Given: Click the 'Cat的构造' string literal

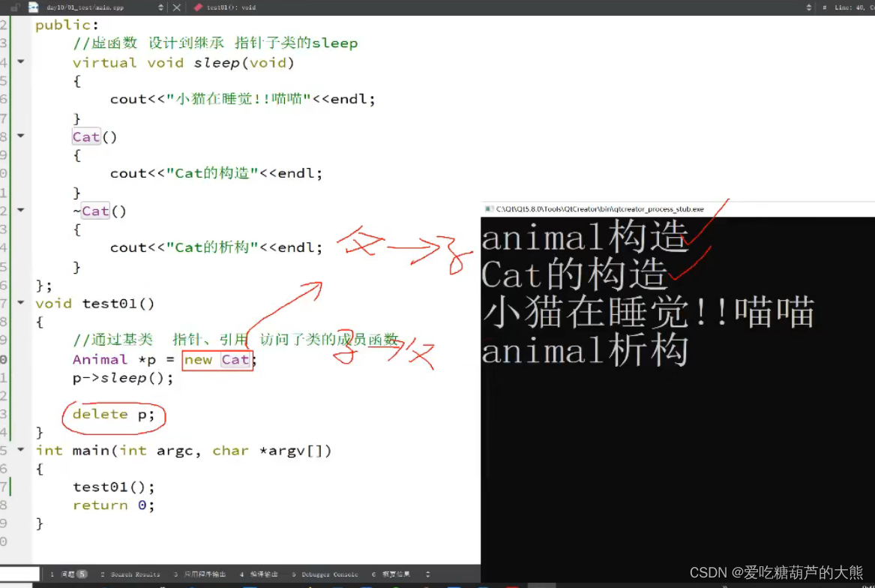Looking at the screenshot, I should (212, 173).
